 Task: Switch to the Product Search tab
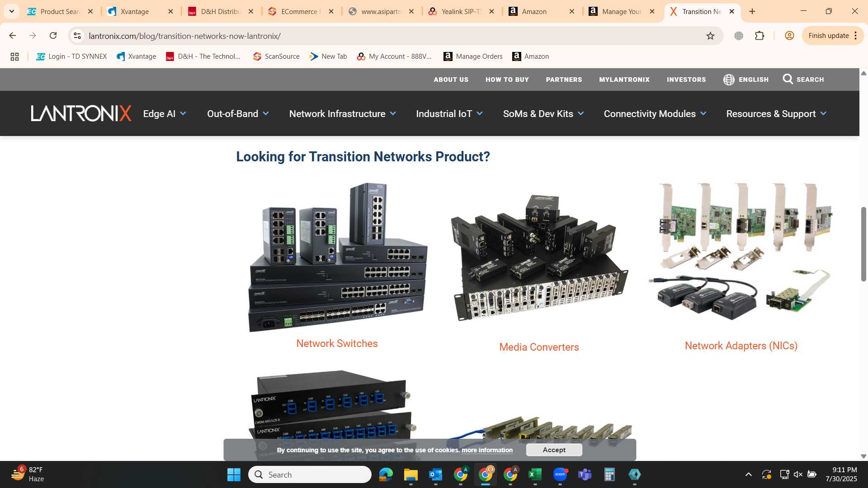point(60,11)
